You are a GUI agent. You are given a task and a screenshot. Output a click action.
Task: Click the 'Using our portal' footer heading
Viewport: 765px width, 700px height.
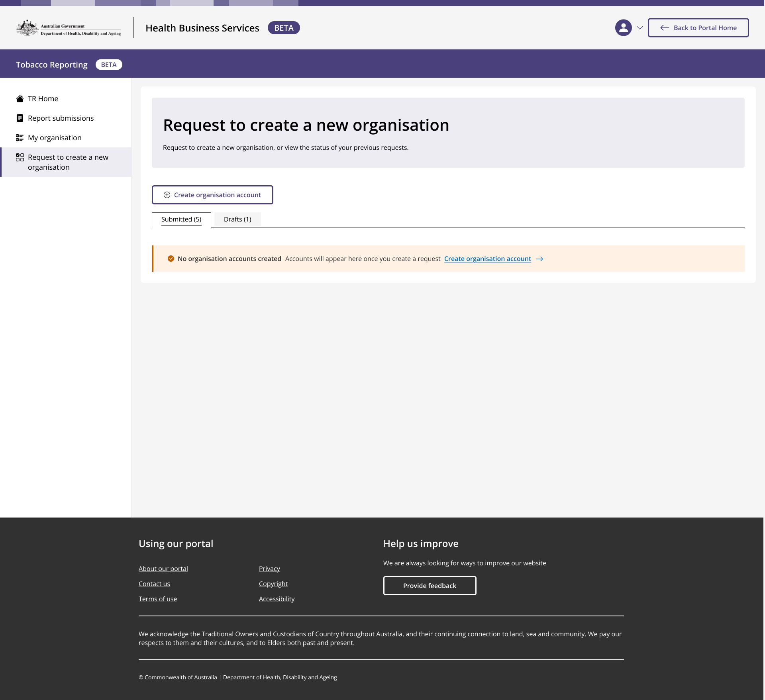[x=176, y=543]
